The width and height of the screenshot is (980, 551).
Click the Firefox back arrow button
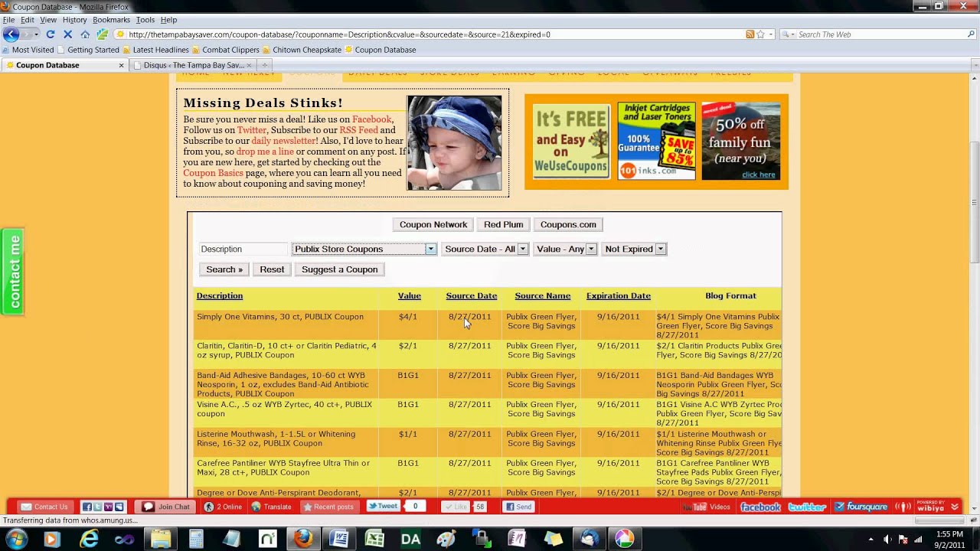pyautogui.click(x=11, y=34)
